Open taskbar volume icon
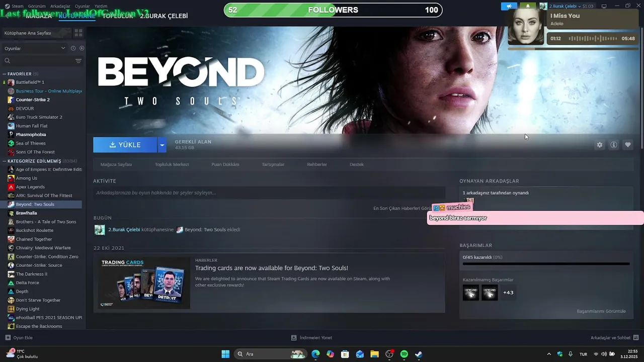This screenshot has height=362, width=644. (604, 354)
